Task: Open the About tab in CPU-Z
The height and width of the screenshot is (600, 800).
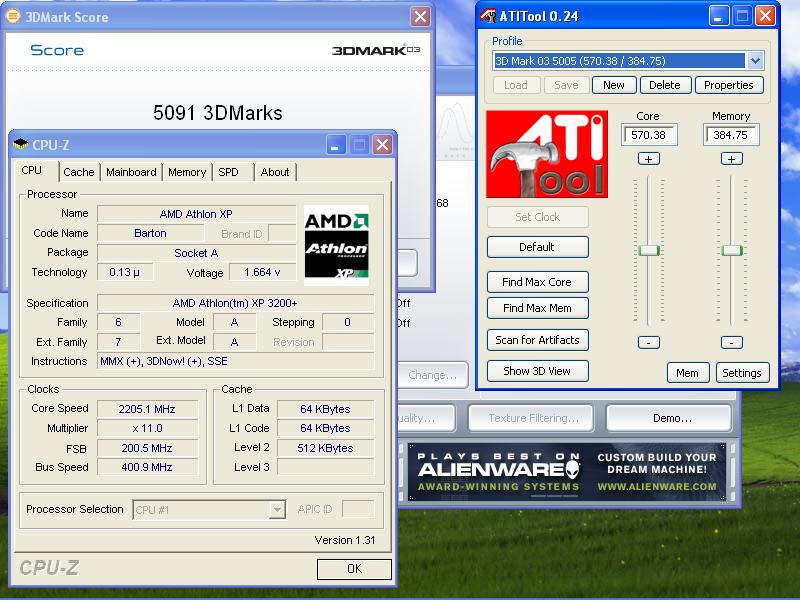Action: pos(274,172)
